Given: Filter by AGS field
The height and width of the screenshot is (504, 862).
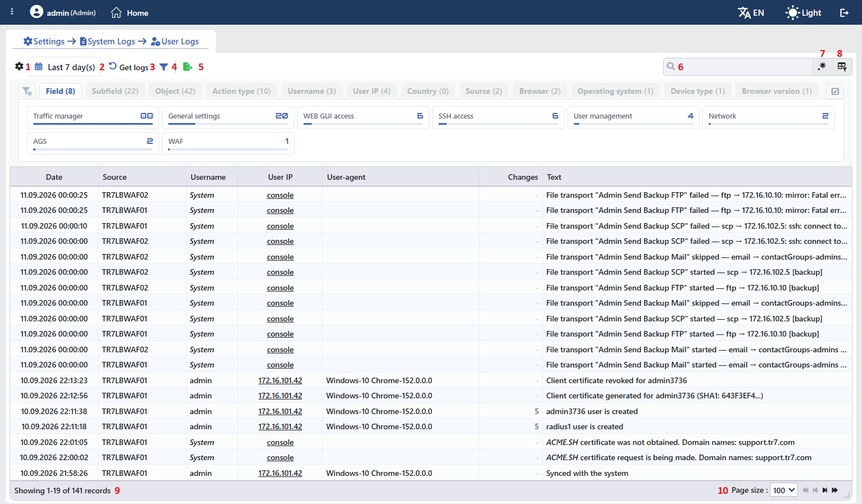Looking at the screenshot, I should (93, 143).
